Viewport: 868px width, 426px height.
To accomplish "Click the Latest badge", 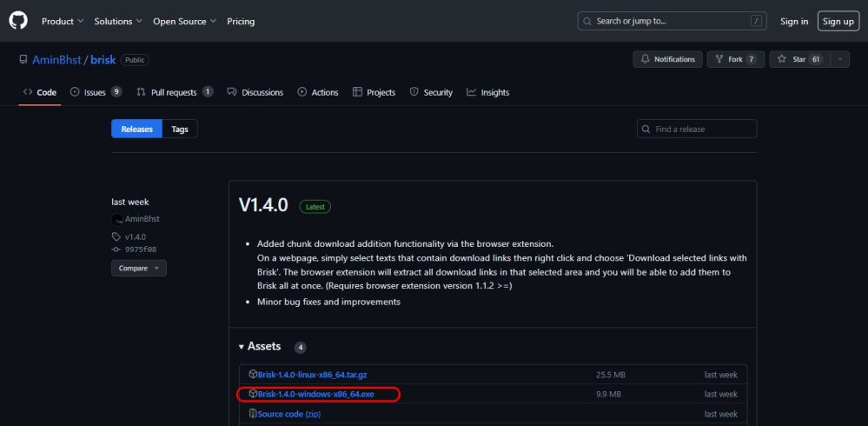I will 315,207.
